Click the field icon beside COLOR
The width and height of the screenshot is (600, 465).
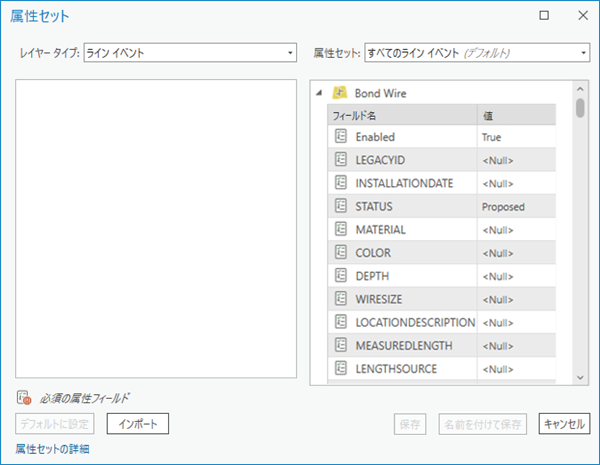click(x=340, y=253)
